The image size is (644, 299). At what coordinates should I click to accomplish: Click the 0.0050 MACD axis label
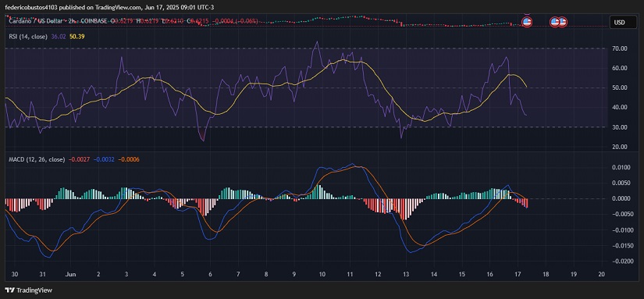tap(621, 183)
